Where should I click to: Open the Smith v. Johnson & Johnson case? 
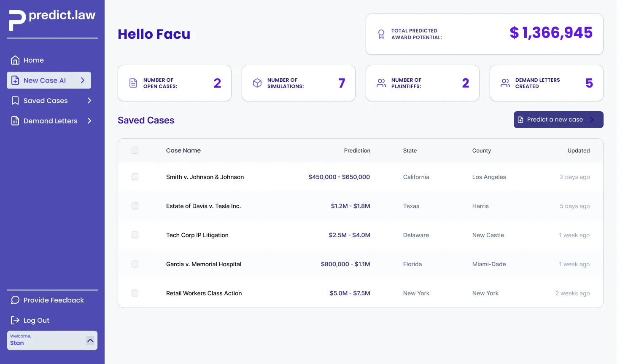coord(205,177)
